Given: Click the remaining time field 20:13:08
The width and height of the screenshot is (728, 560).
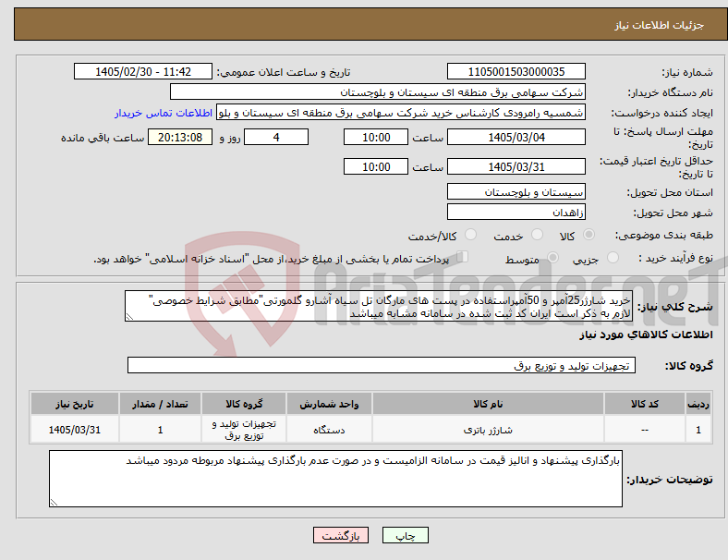Looking at the screenshot, I should pyautogui.click(x=180, y=137).
